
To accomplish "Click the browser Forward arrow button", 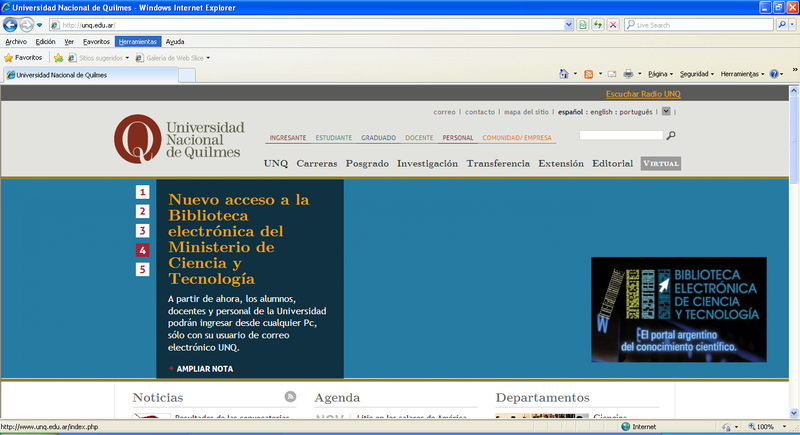I will click(x=27, y=24).
